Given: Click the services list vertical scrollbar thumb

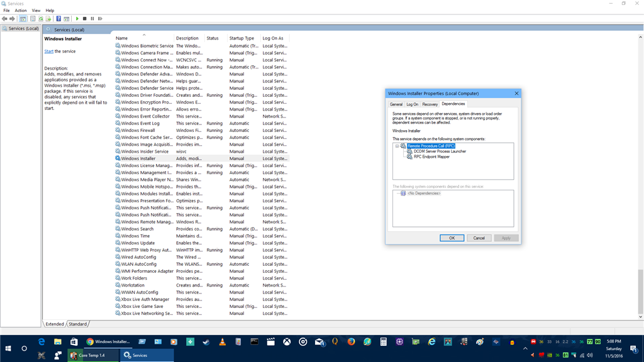Looking at the screenshot, I should (640, 291).
